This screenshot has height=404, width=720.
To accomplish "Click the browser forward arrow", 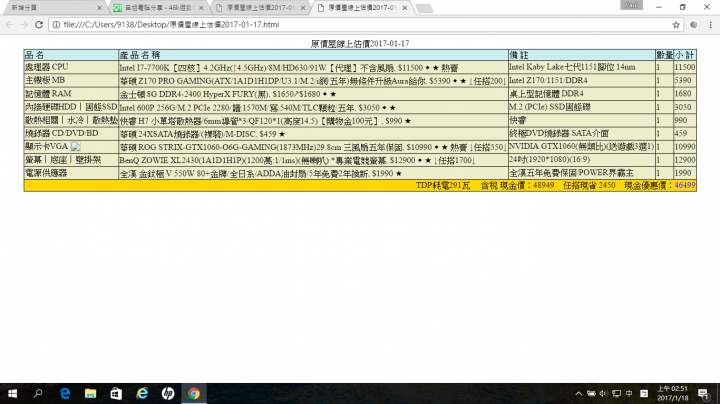I will (24, 25).
